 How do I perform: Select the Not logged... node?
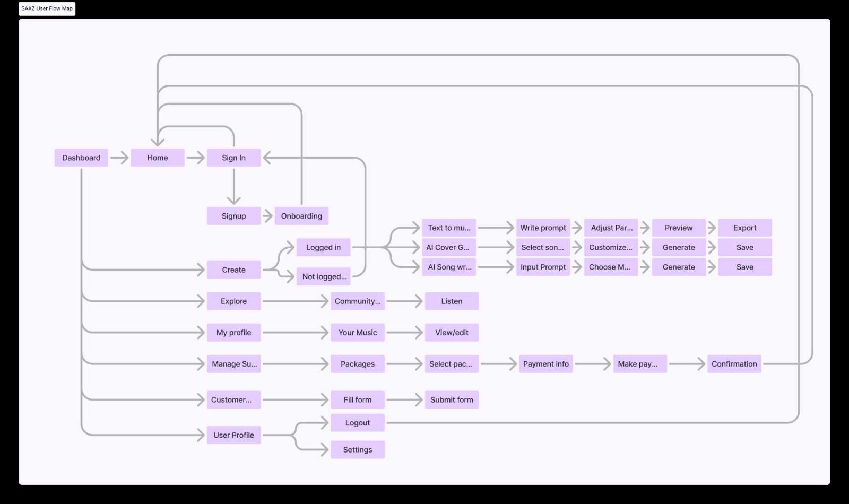(x=323, y=276)
